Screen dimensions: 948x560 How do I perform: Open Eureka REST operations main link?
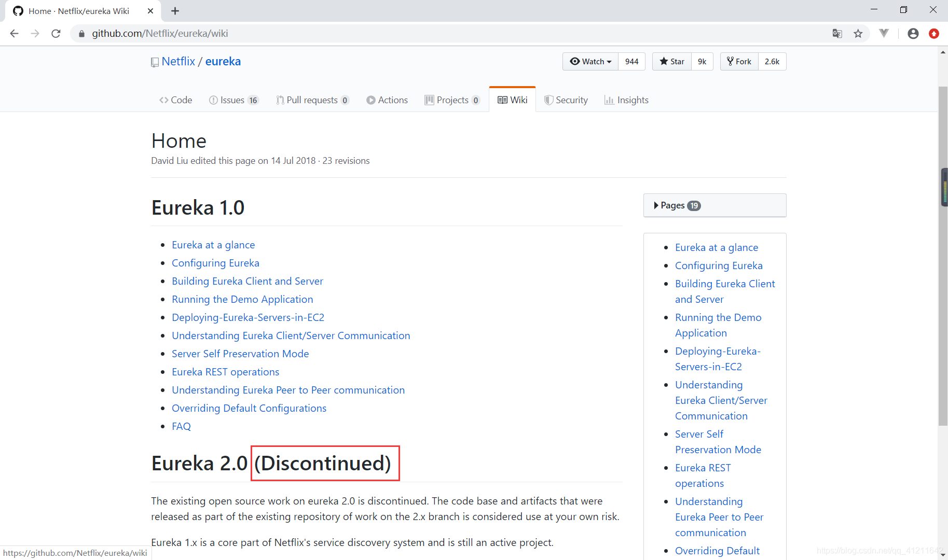pos(226,372)
